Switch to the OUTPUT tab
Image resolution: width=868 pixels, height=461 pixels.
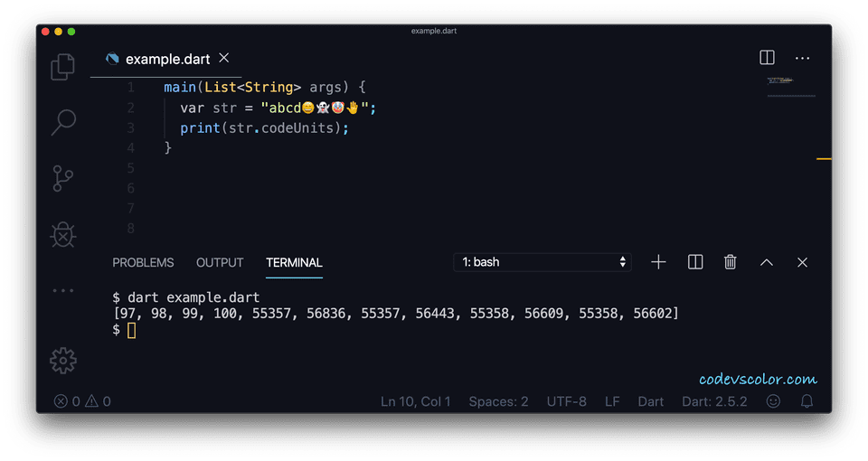point(220,263)
